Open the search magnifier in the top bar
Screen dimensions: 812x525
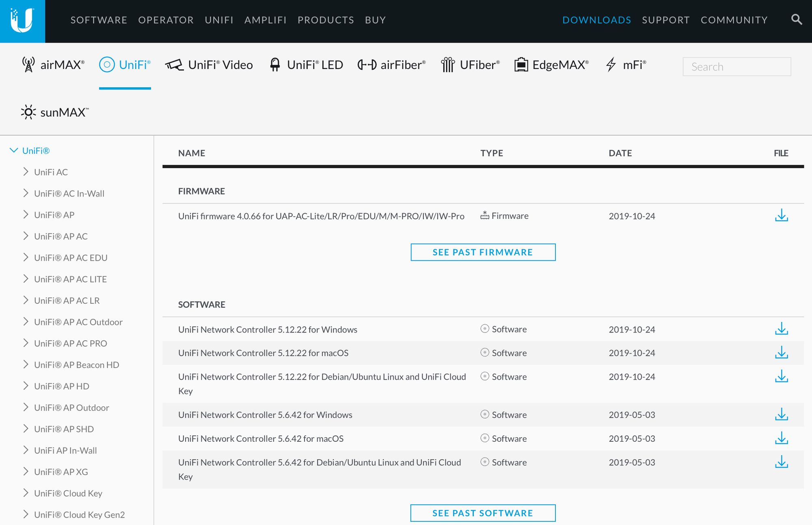796,19
